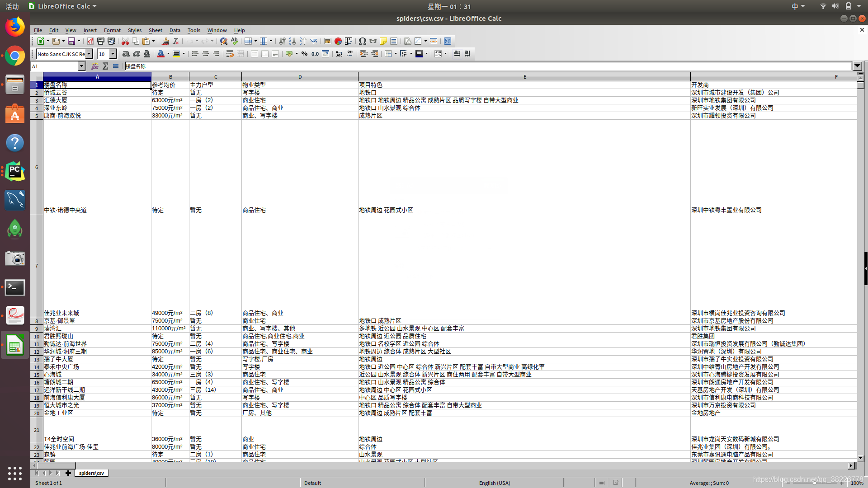868x488 pixels.
Task: Click the Headers and Footers icon
Action: tap(394, 41)
